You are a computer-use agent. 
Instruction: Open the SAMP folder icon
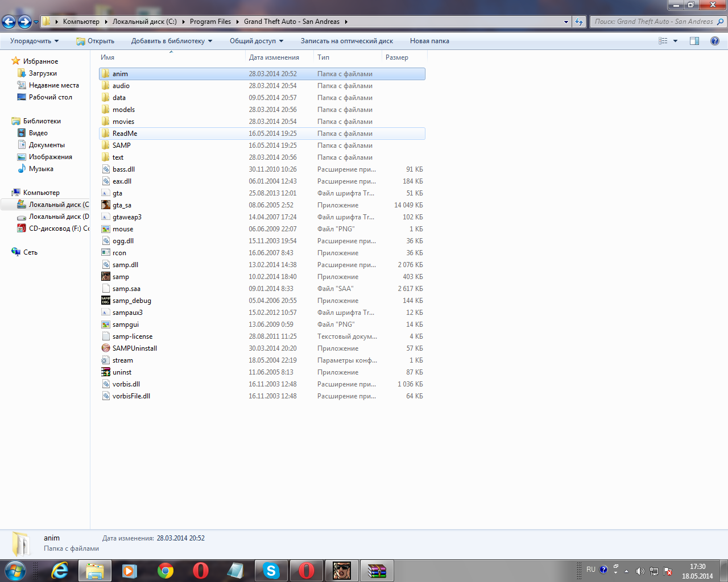(x=106, y=145)
